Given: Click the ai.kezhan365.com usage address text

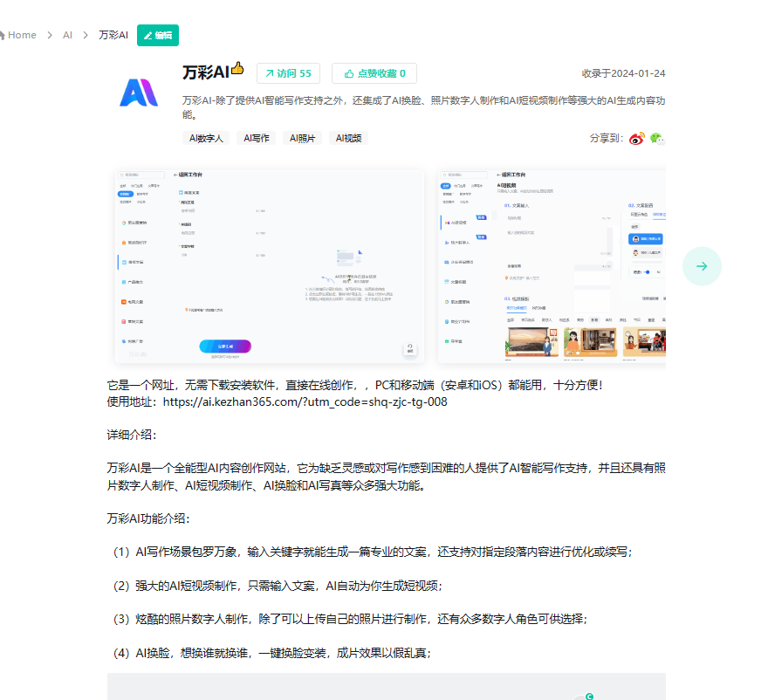Looking at the screenshot, I should click(x=305, y=402).
